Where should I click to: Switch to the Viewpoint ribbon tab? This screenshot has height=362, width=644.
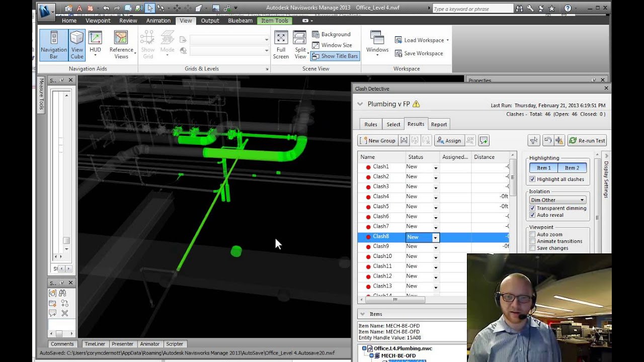pos(98,21)
